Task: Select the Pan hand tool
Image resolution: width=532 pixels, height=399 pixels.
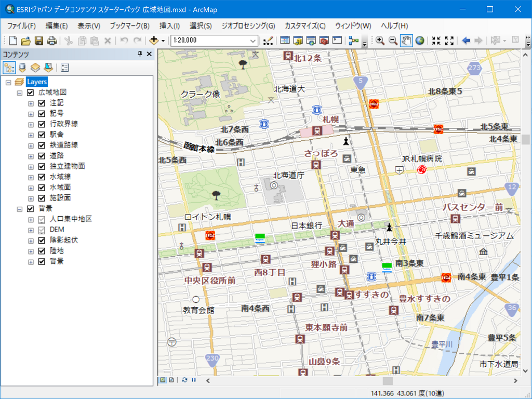Action: pyautogui.click(x=406, y=41)
